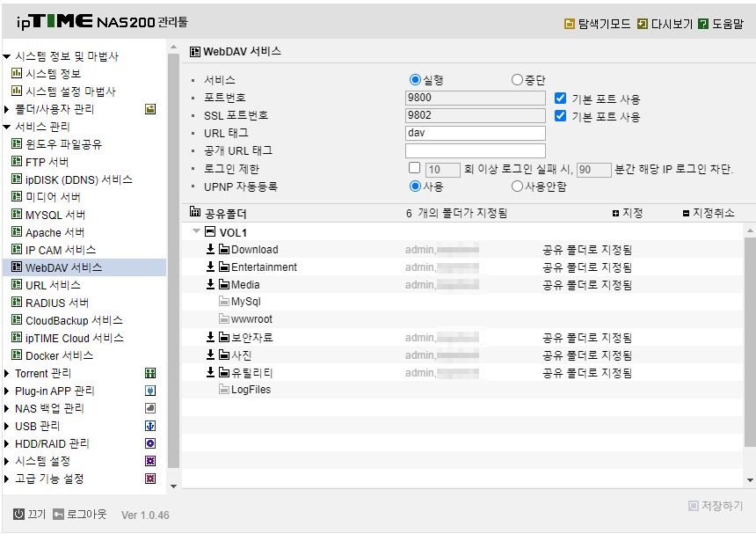Image resolution: width=756 pixels, height=541 pixels.
Task: Click the Media shared arrow icon
Action: coord(210,284)
